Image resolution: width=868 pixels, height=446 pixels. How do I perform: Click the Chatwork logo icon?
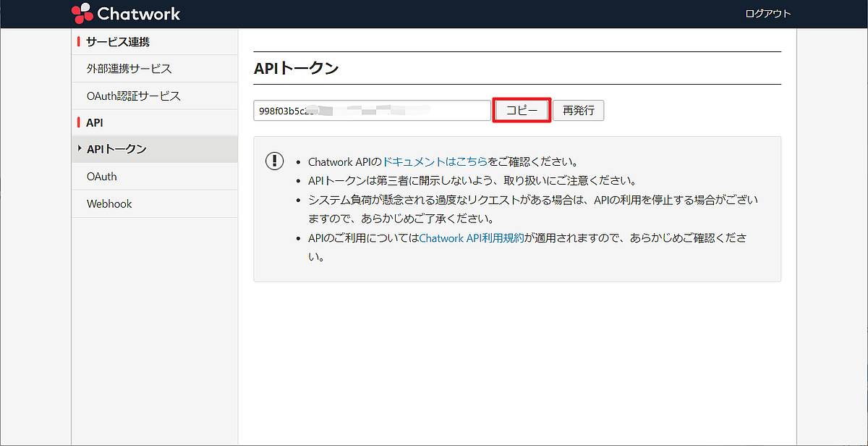(82, 12)
